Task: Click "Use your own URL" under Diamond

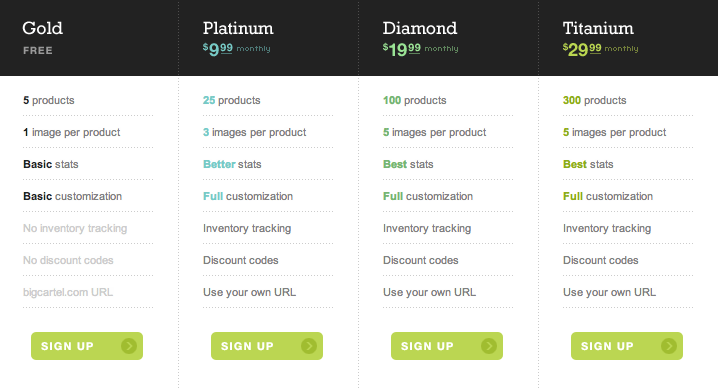Action: pyautogui.click(x=430, y=292)
